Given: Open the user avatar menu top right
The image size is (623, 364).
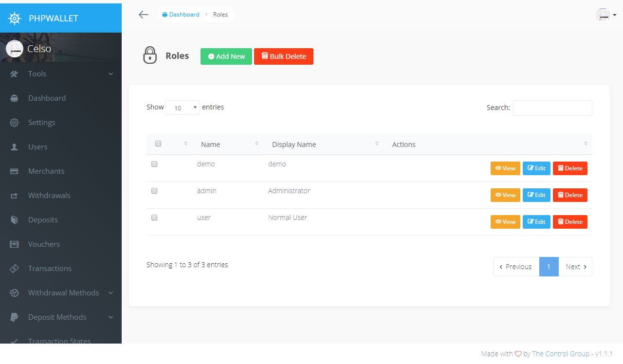Looking at the screenshot, I should [606, 15].
